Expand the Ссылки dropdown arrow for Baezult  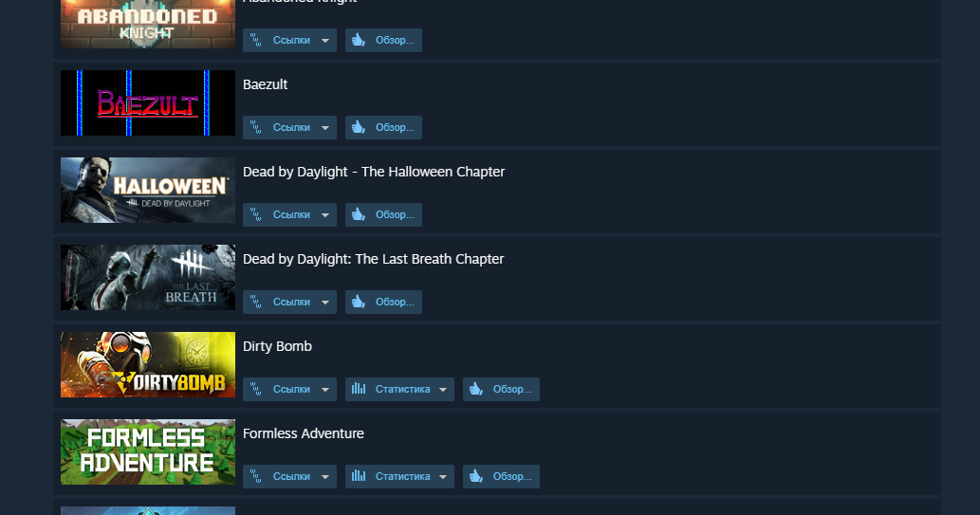(x=325, y=128)
